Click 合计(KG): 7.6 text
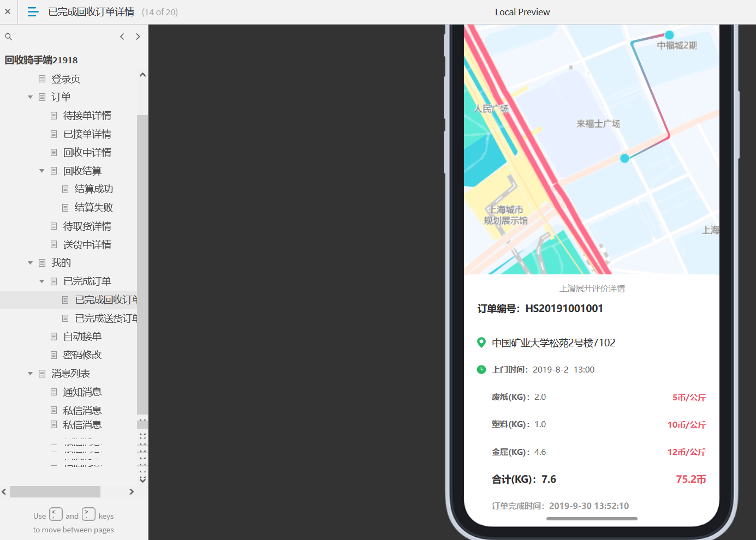 524,479
